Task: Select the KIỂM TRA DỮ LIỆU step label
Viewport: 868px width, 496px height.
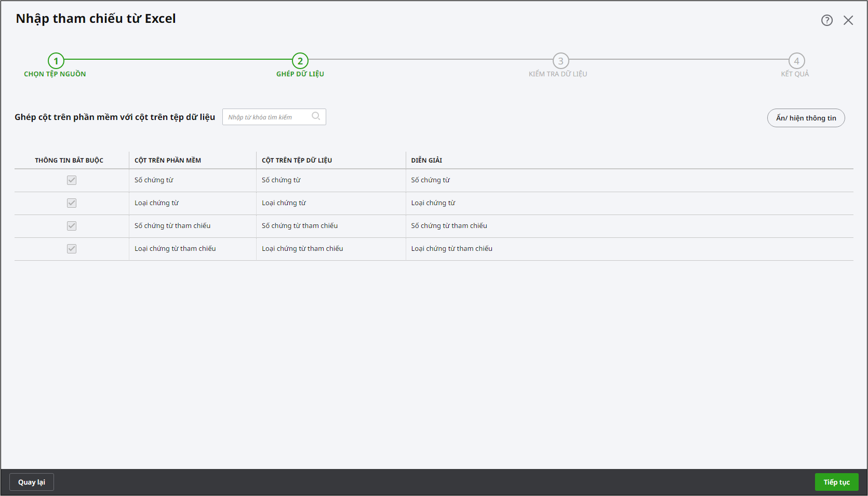Action: pyautogui.click(x=558, y=74)
